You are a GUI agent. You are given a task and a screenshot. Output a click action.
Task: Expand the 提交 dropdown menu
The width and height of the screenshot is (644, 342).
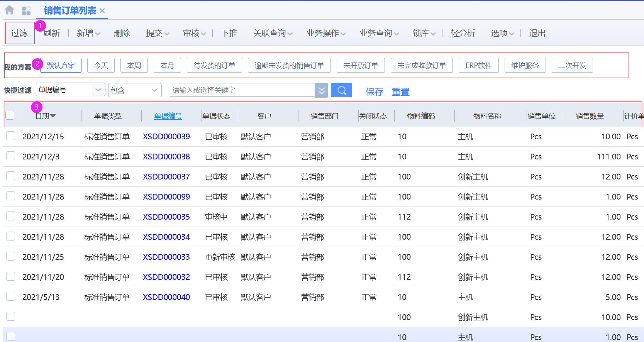(x=158, y=33)
